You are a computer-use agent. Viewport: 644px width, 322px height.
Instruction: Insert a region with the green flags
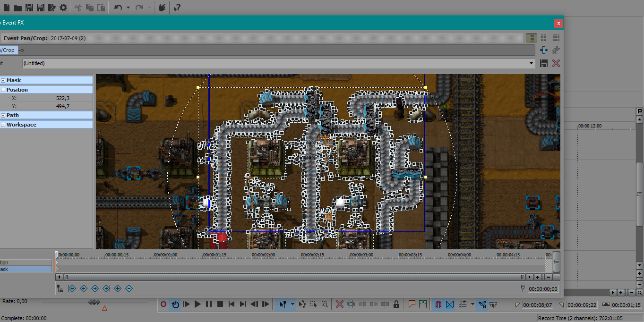pos(423,305)
